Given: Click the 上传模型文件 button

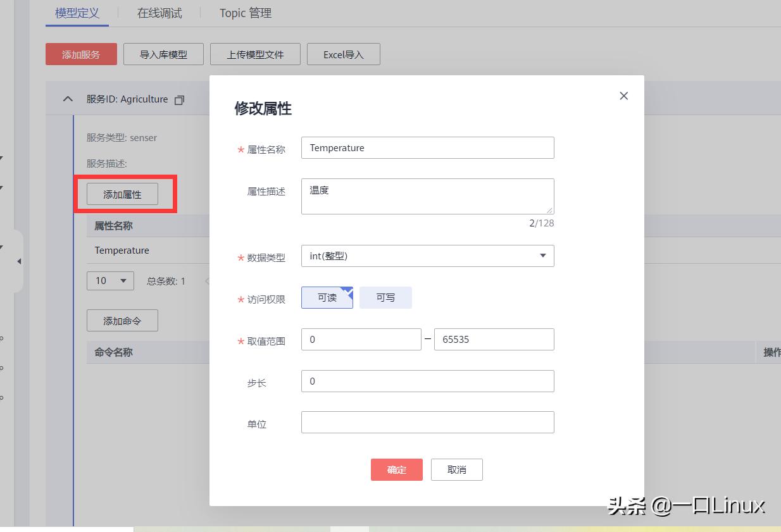Looking at the screenshot, I should [255, 54].
